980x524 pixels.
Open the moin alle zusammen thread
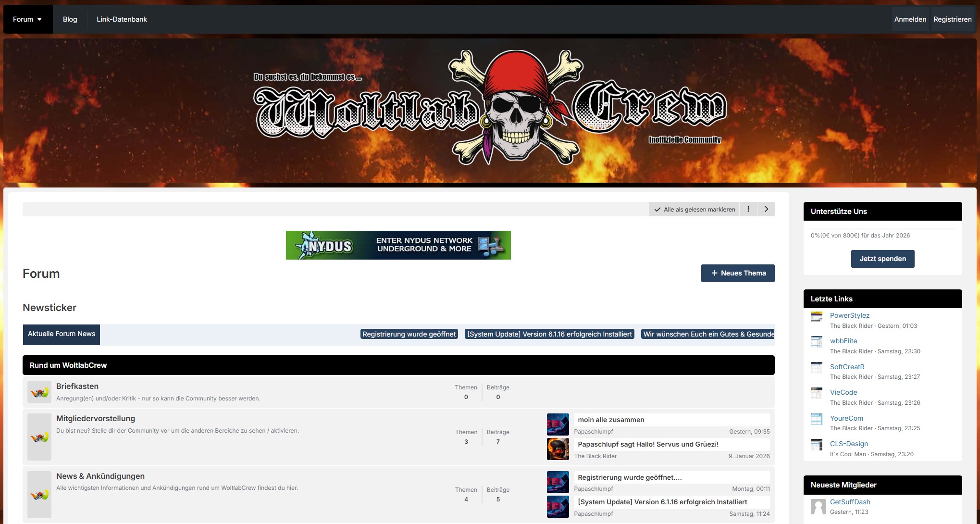[611, 420]
